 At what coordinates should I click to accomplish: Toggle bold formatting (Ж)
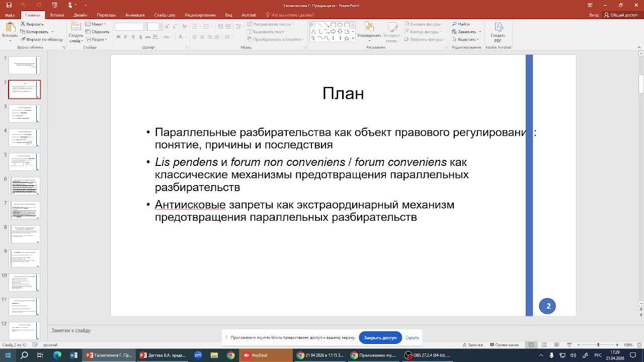[118, 37]
